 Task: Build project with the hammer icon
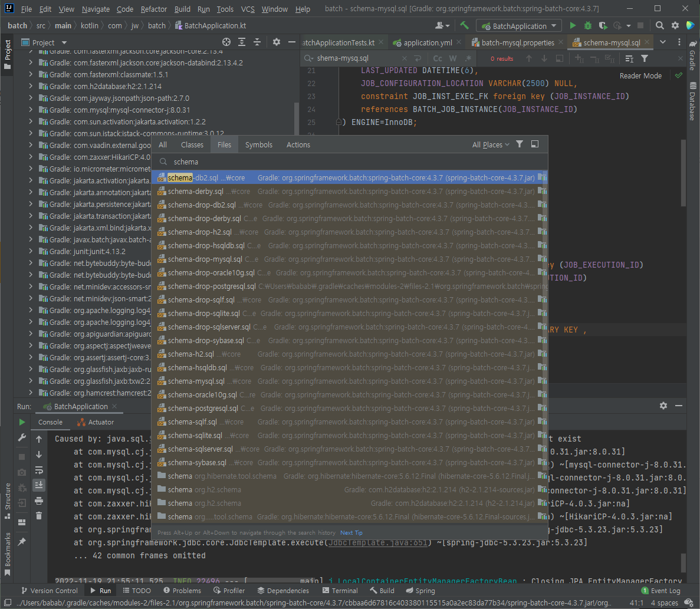(x=464, y=26)
